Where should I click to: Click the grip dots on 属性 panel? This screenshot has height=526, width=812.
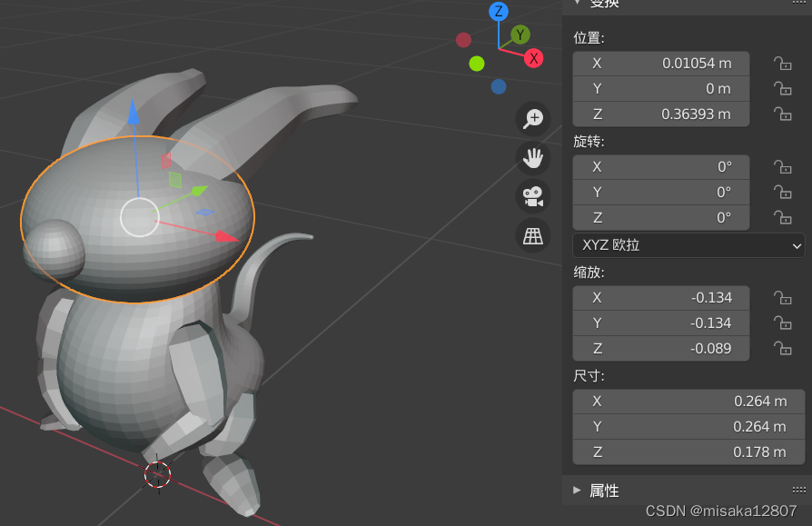click(x=798, y=491)
